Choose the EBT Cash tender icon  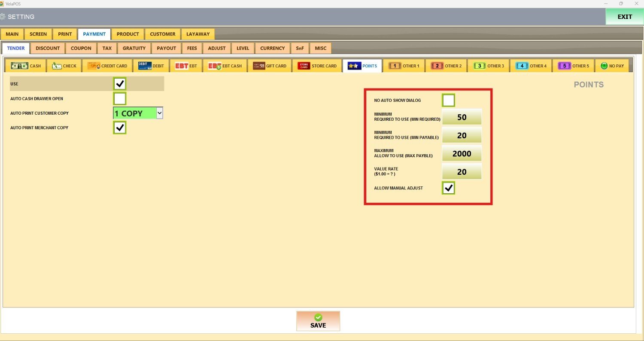(x=215, y=66)
